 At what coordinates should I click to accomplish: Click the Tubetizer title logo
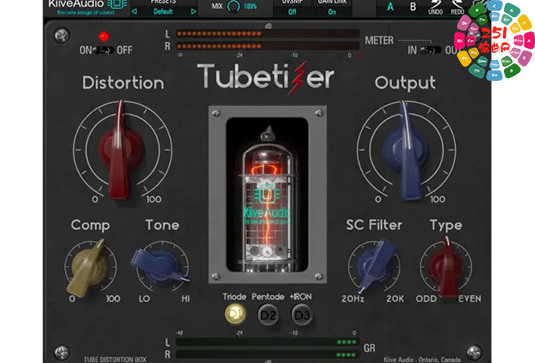266,78
